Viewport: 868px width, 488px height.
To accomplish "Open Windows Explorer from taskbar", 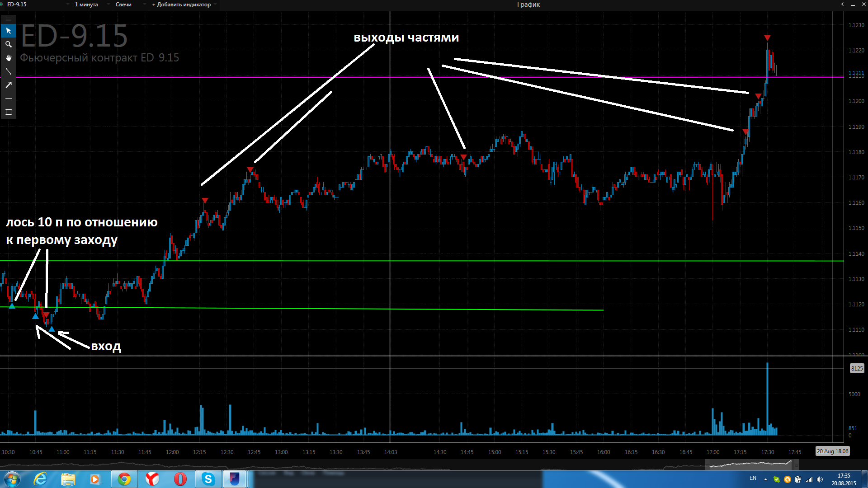I will coord(68,479).
